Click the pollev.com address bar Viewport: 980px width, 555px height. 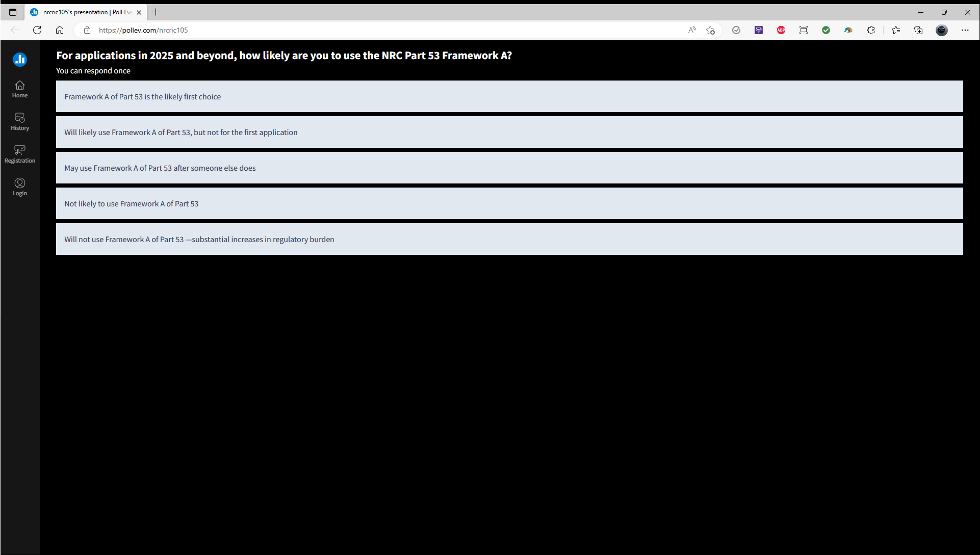357,30
